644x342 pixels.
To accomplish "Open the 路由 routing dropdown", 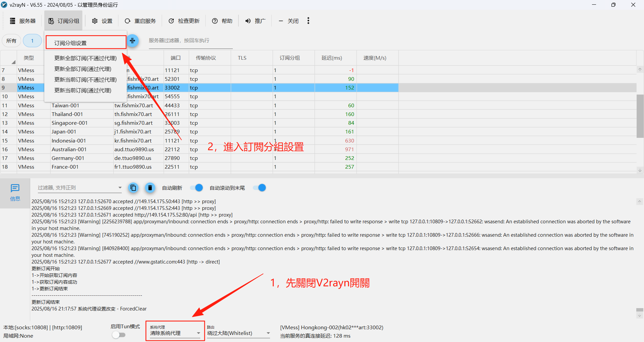I will coord(238,333).
